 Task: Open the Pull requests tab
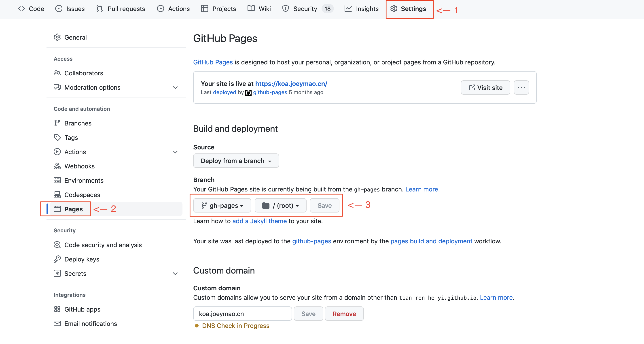121,9
